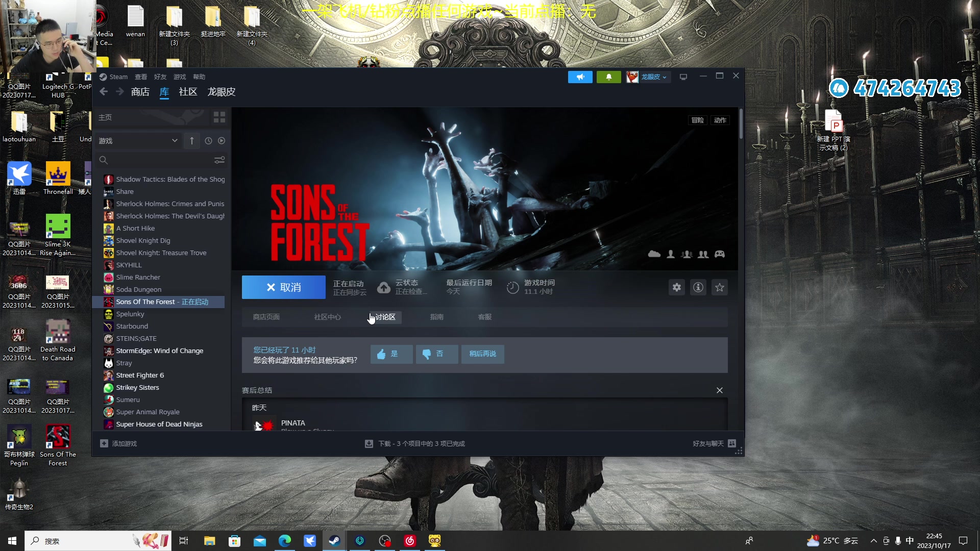The width and height of the screenshot is (980, 551).
Task: Click the multiplayer friends icon
Action: (x=703, y=254)
